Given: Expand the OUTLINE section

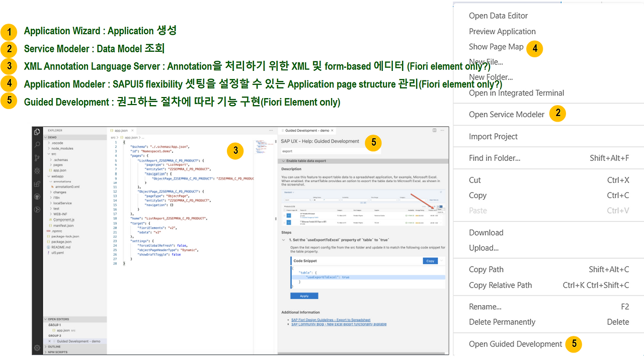Looking at the screenshot, I should (x=45, y=346).
